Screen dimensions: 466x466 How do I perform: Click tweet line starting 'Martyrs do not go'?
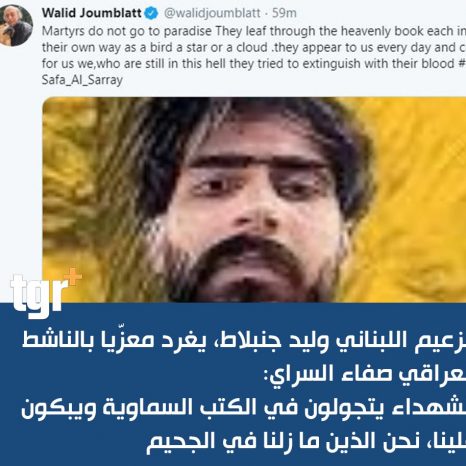point(254,31)
